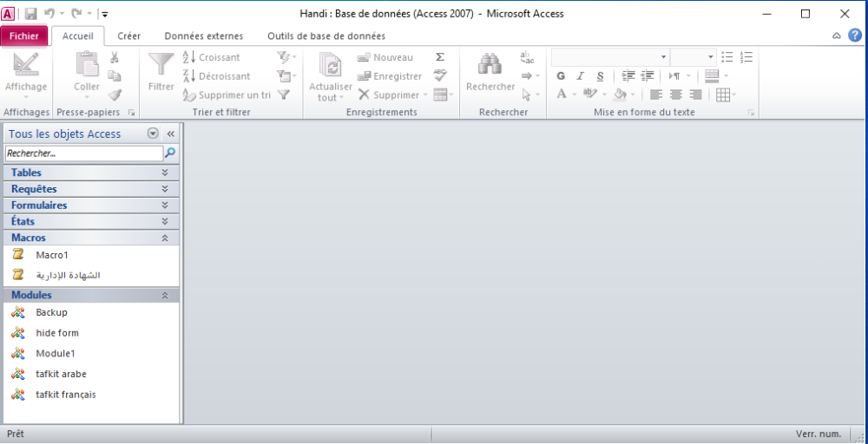Switch to the Accueil tab
Image resolution: width=868 pixels, height=444 pixels.
(x=78, y=36)
